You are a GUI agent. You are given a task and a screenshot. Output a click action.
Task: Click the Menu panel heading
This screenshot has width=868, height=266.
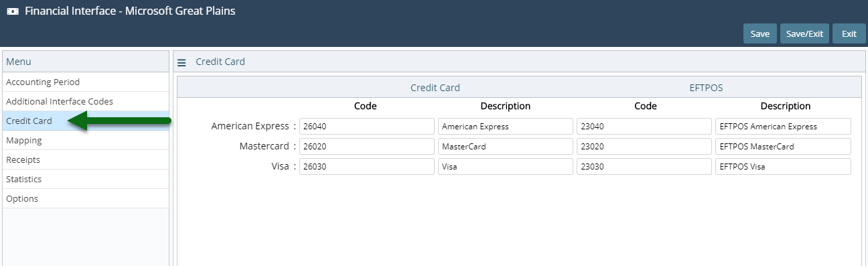tap(19, 62)
